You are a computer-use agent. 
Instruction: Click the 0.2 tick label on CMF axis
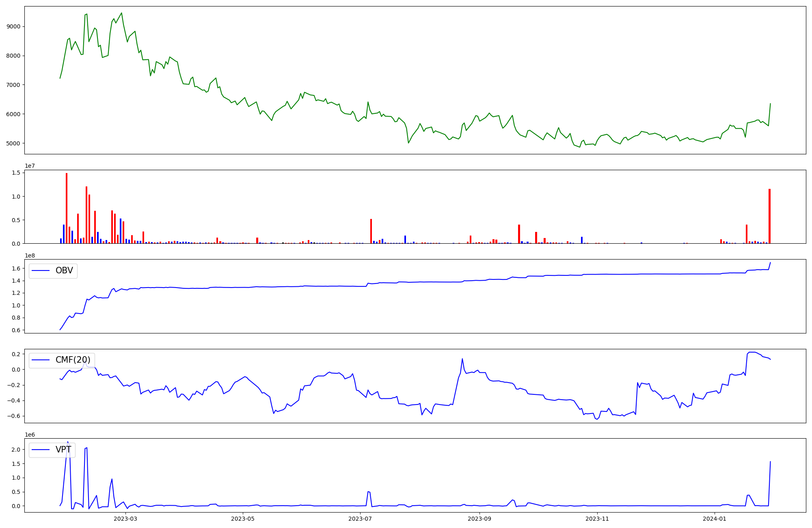[x=16, y=354]
